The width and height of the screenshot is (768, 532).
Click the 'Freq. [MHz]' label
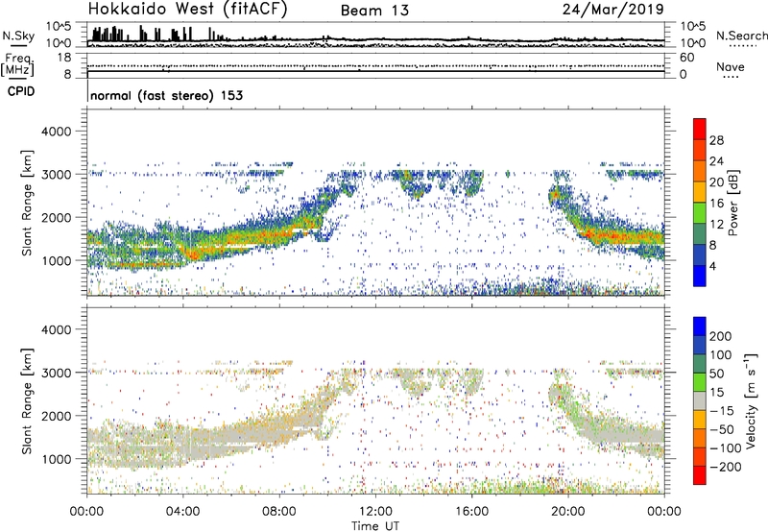(x=17, y=64)
